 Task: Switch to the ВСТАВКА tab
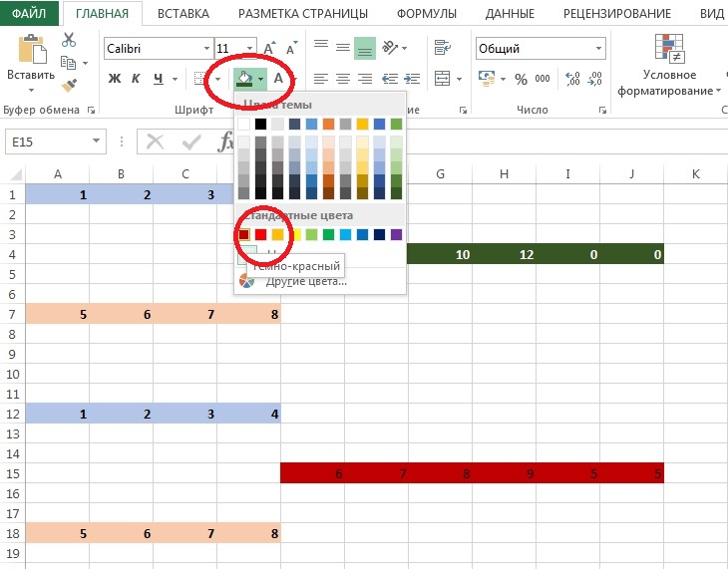click(183, 14)
